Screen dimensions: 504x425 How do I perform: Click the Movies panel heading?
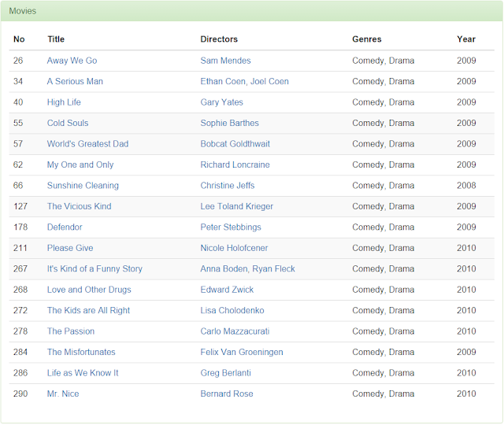coord(23,11)
